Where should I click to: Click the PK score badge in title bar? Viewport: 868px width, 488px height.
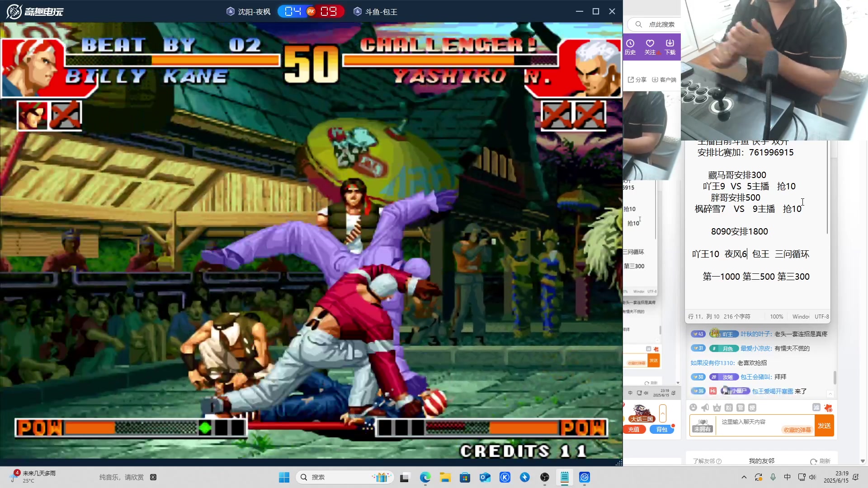(311, 11)
